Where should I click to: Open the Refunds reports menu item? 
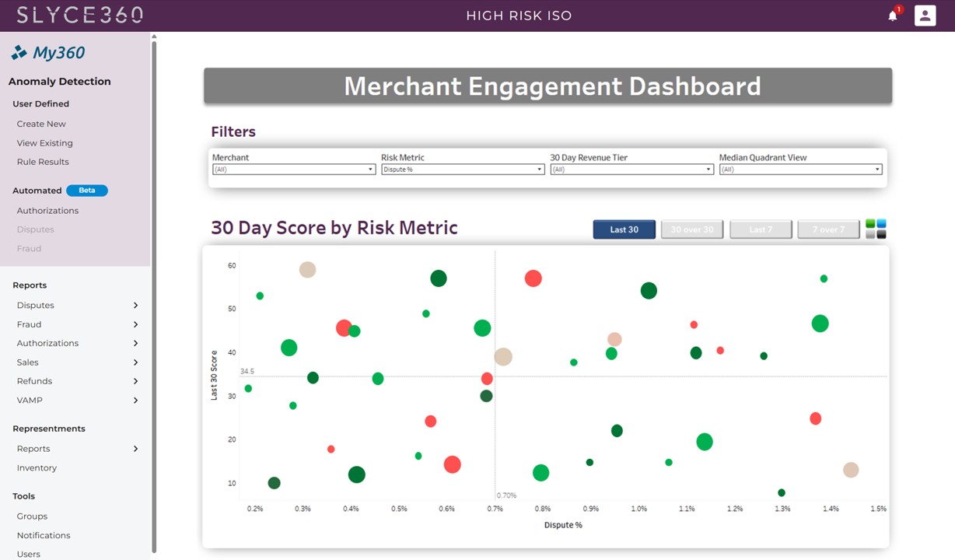click(34, 381)
